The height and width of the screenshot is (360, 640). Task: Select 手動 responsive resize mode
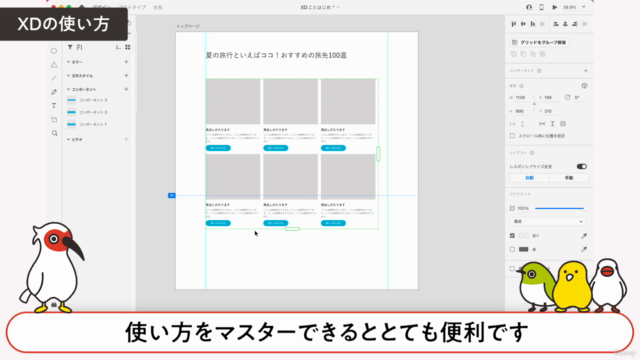tap(569, 178)
